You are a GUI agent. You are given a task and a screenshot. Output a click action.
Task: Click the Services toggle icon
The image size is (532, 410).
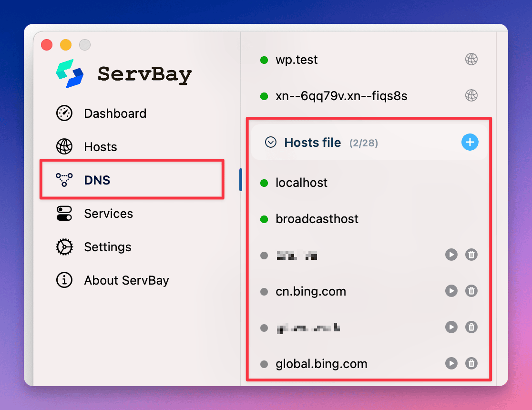click(x=64, y=214)
